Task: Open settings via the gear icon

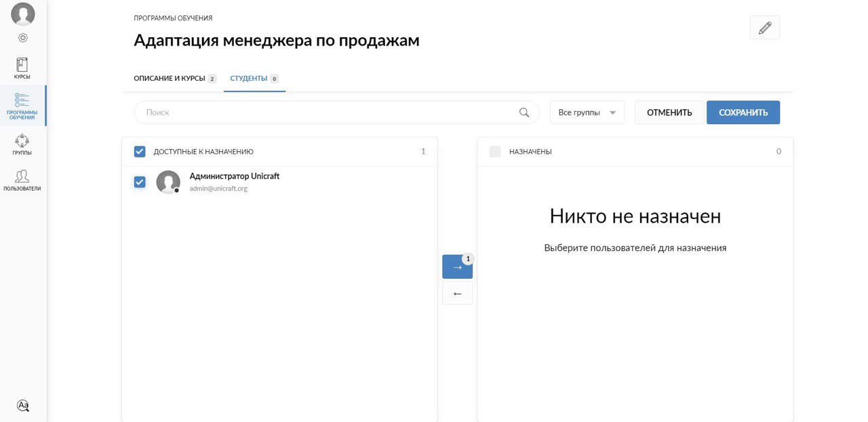Action: click(x=23, y=38)
